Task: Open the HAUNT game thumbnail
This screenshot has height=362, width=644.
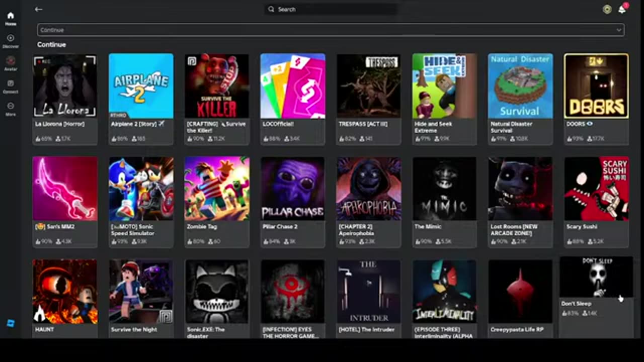Action: pyautogui.click(x=65, y=291)
